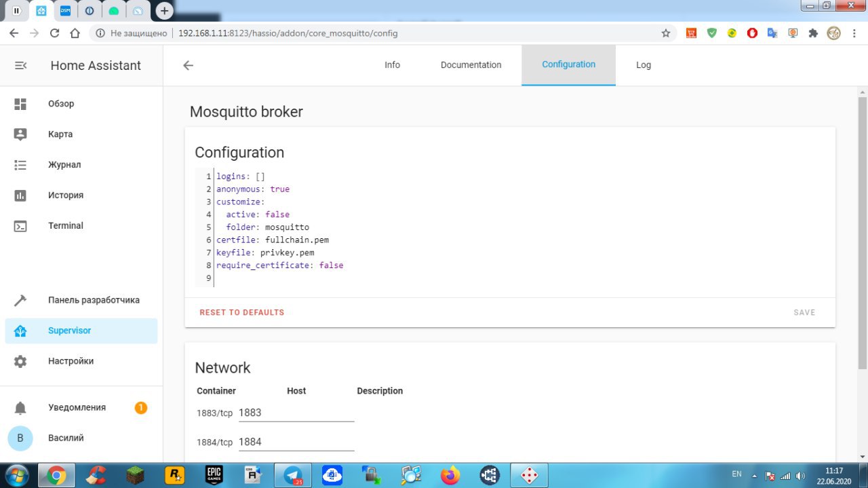This screenshot has width=868, height=488.
Task: Click the 'anonymous: true' line in editor
Action: (x=253, y=189)
